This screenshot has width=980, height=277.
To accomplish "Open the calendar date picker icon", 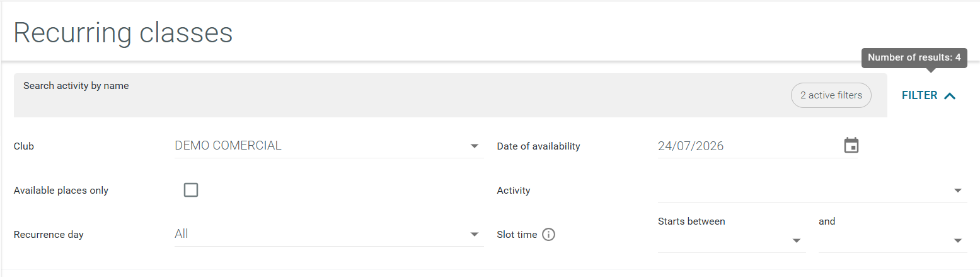I will pos(851,146).
